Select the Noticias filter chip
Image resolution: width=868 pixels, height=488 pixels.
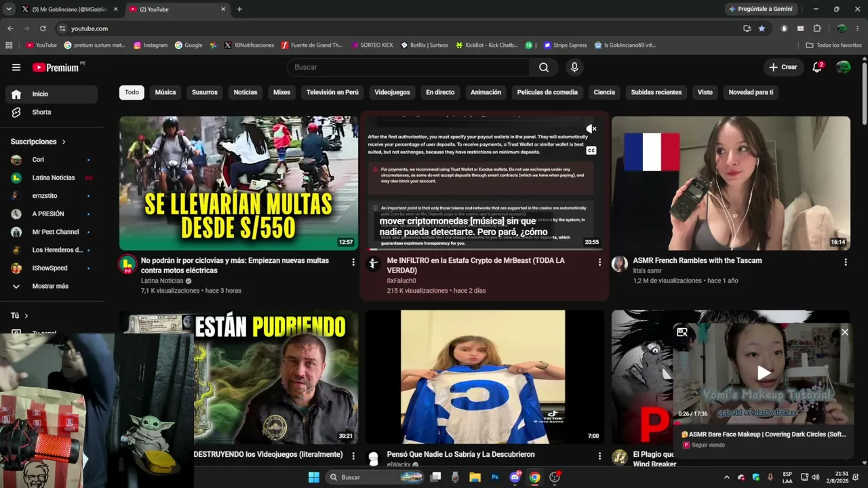[245, 92]
